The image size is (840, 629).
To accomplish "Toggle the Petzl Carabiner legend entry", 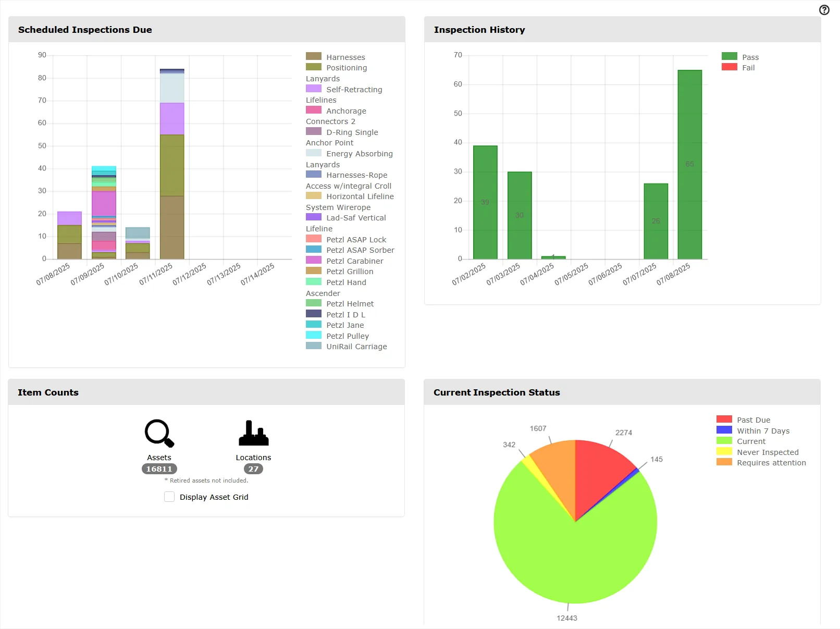I will tap(344, 261).
